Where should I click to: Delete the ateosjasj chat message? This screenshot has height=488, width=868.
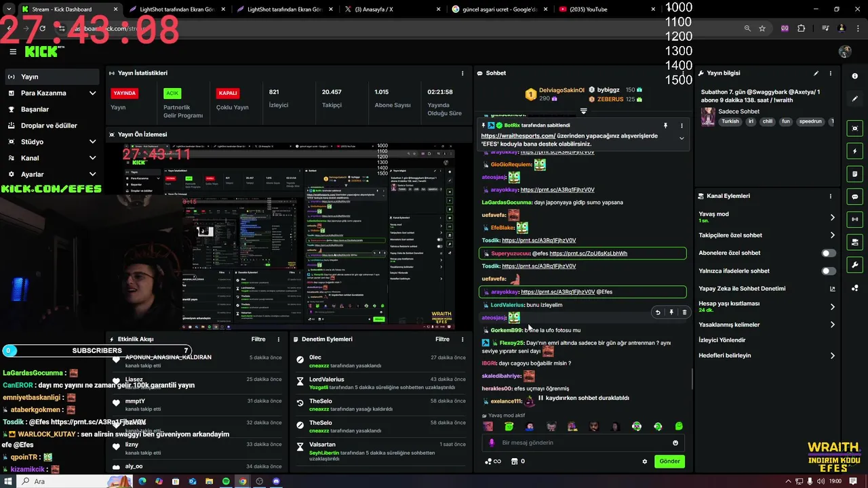point(684,312)
